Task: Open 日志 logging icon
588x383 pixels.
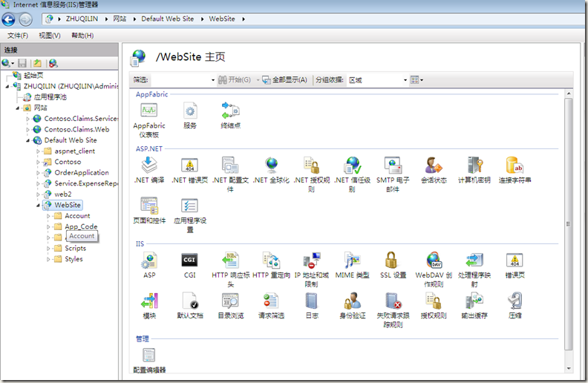Action: pyautogui.click(x=312, y=306)
